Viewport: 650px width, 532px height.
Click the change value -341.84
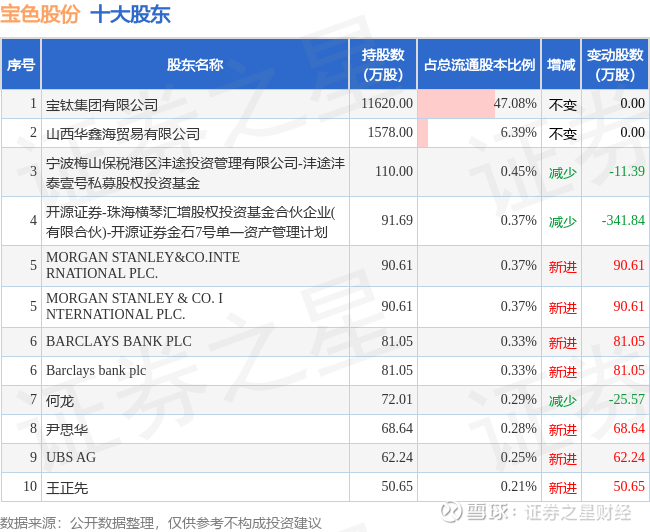(623, 220)
